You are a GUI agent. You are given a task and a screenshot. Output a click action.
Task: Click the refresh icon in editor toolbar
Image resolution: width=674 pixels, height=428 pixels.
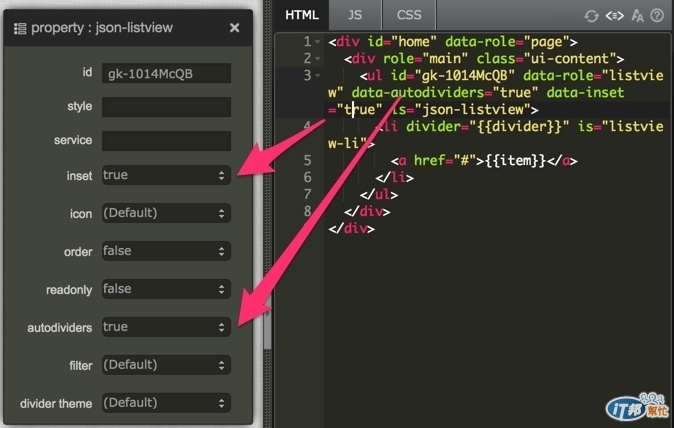coord(591,16)
